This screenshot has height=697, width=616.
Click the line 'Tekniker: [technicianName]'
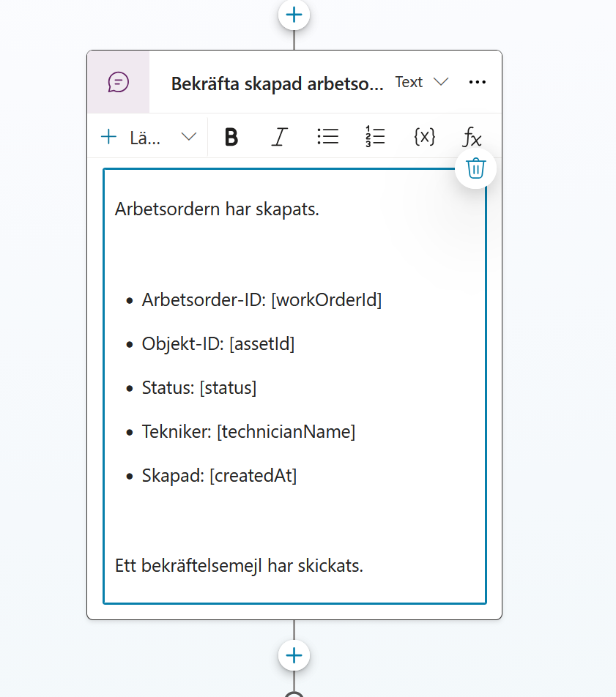[248, 432]
